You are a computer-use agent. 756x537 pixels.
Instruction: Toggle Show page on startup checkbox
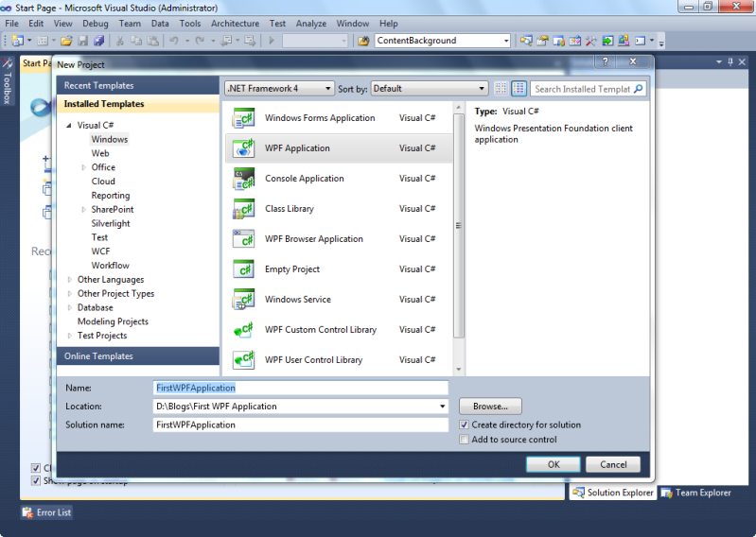[x=36, y=480]
